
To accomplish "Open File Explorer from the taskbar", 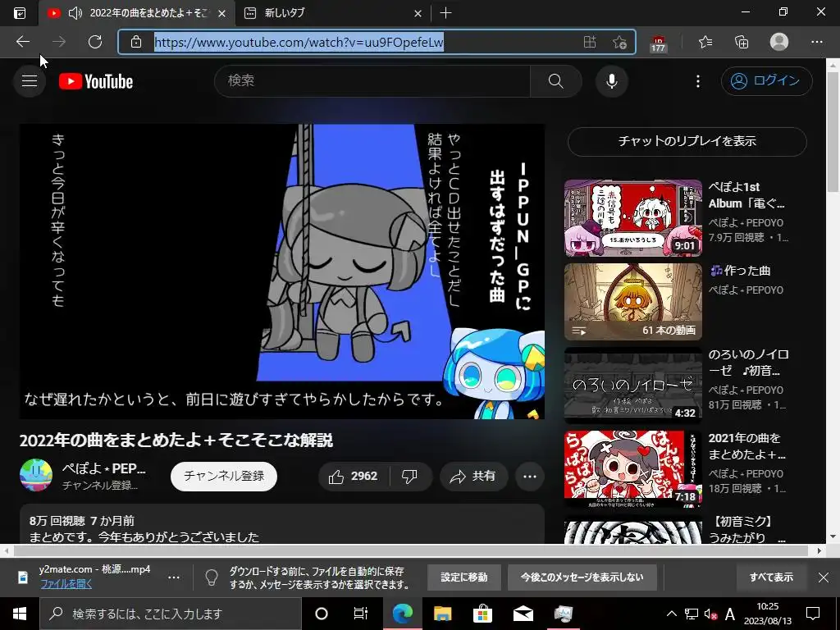I will coord(442,614).
